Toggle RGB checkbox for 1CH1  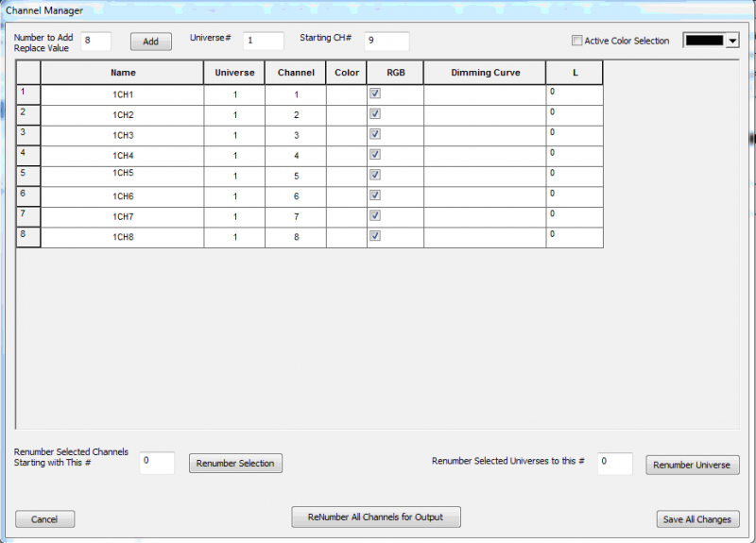(375, 93)
